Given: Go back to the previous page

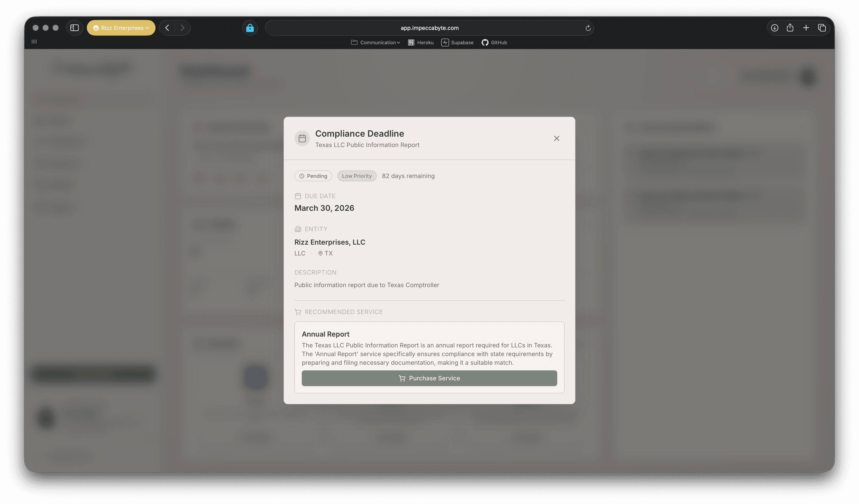Looking at the screenshot, I should coord(167,28).
